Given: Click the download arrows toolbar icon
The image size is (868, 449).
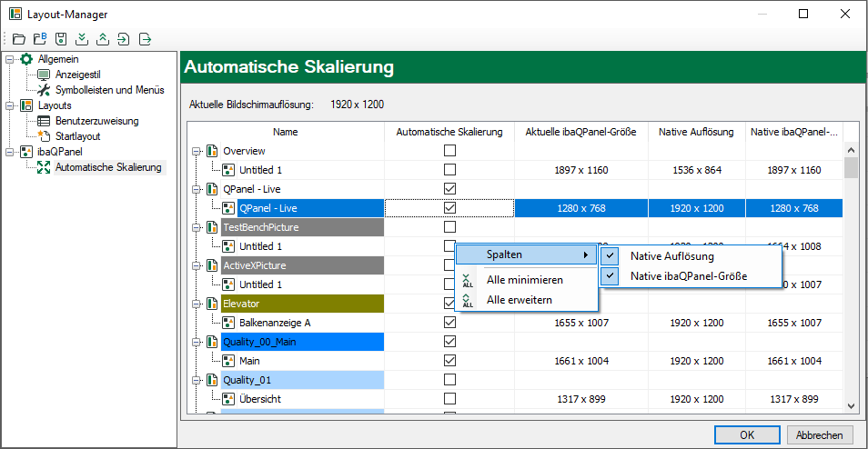Looking at the screenshot, I should tap(82, 39).
